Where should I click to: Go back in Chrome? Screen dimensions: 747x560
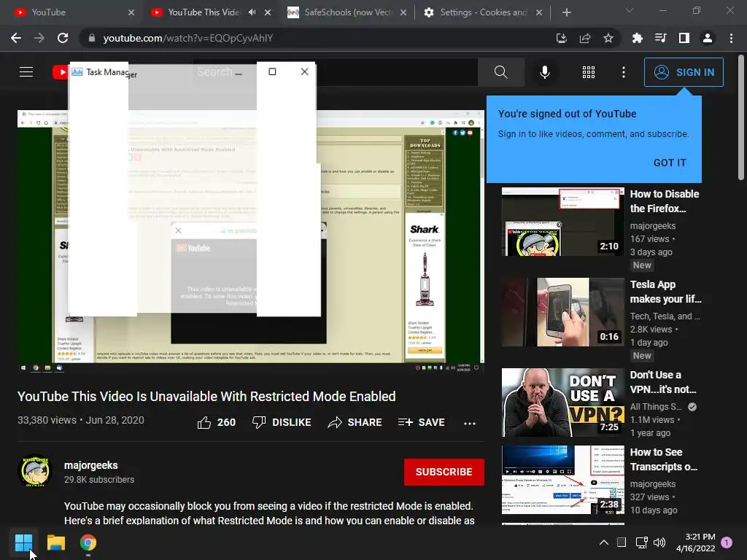point(16,38)
